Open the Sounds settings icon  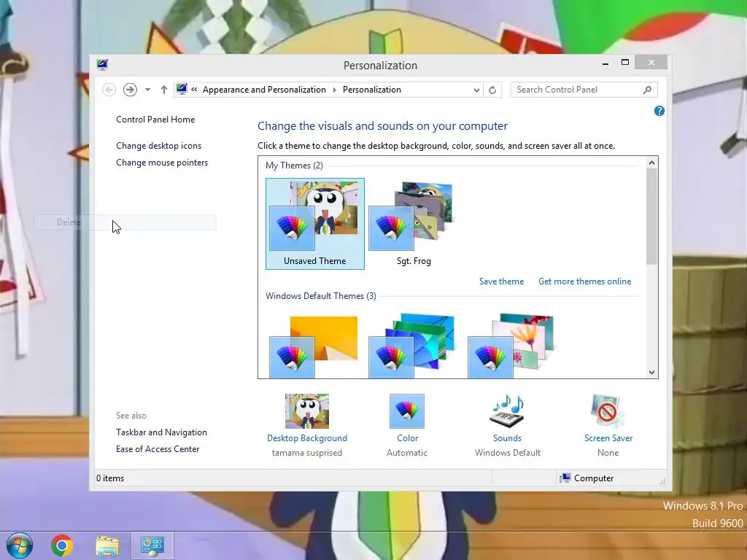(508, 411)
